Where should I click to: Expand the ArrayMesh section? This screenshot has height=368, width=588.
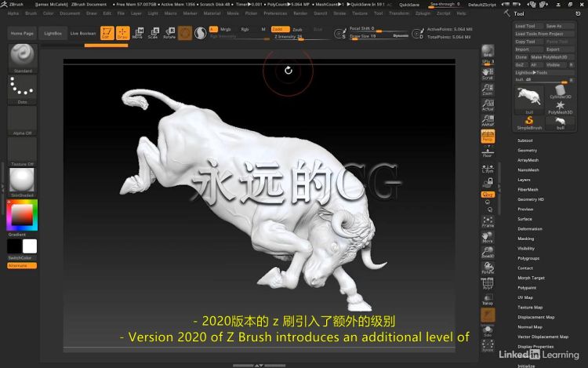(528, 160)
